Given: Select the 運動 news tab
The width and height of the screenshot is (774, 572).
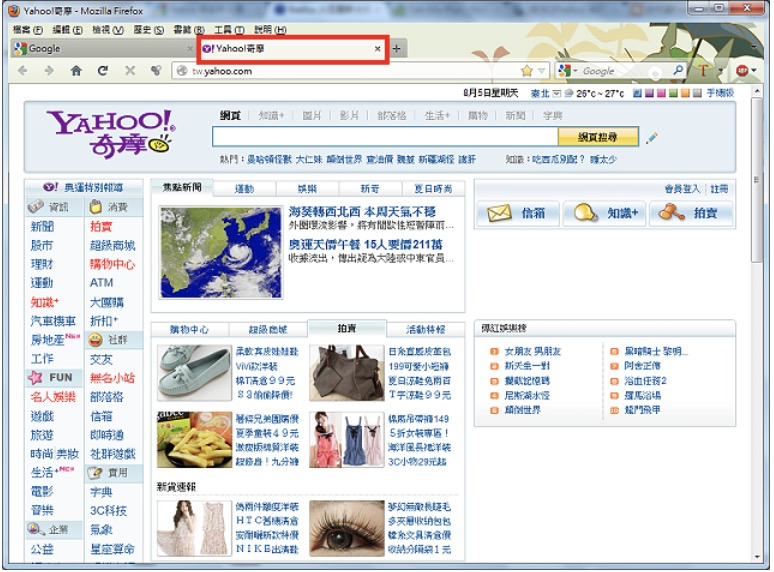Looking at the screenshot, I should 244,189.
